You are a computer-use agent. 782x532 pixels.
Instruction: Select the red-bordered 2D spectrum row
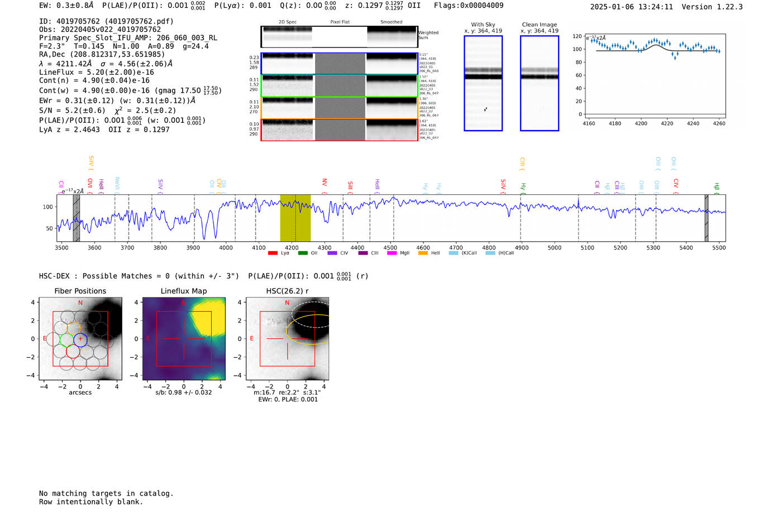point(339,130)
